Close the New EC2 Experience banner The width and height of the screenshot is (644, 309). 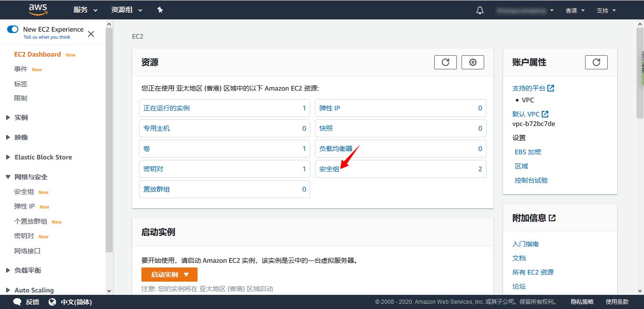click(x=91, y=34)
